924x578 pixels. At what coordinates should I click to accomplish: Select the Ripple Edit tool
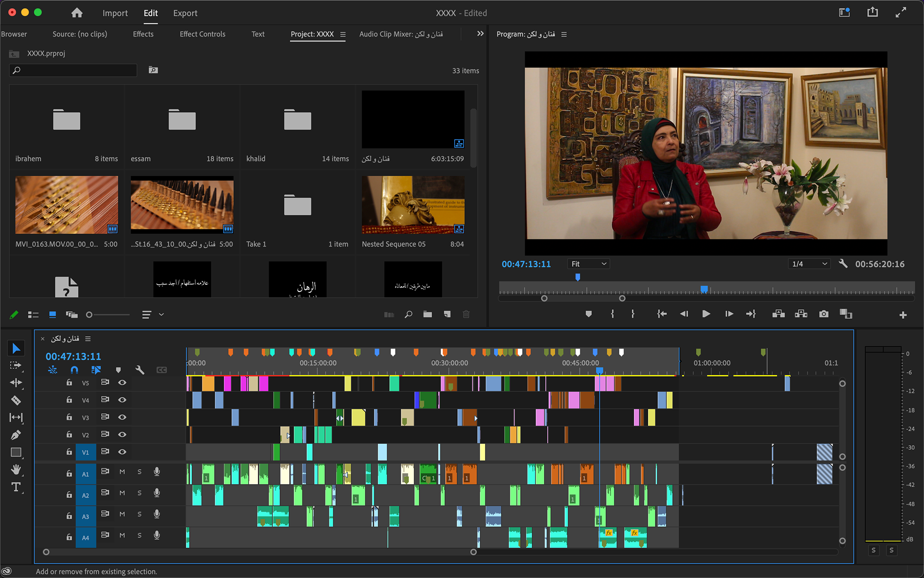click(x=16, y=383)
